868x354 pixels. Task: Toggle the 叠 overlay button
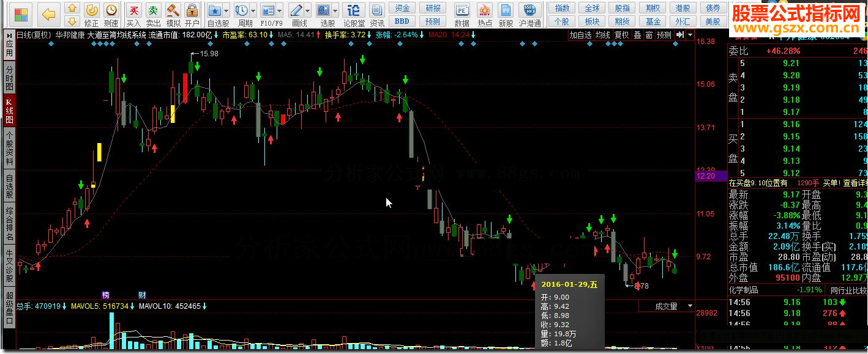pyautogui.click(x=637, y=35)
